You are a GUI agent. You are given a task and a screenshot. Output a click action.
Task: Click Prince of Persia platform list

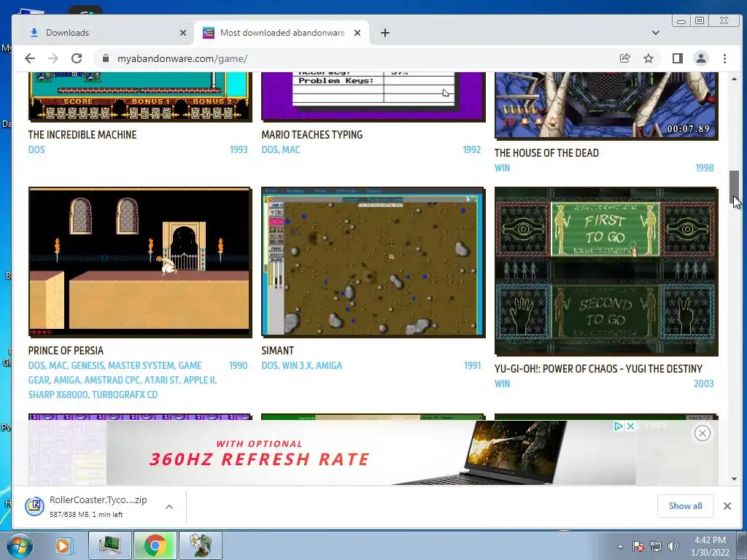tap(123, 380)
